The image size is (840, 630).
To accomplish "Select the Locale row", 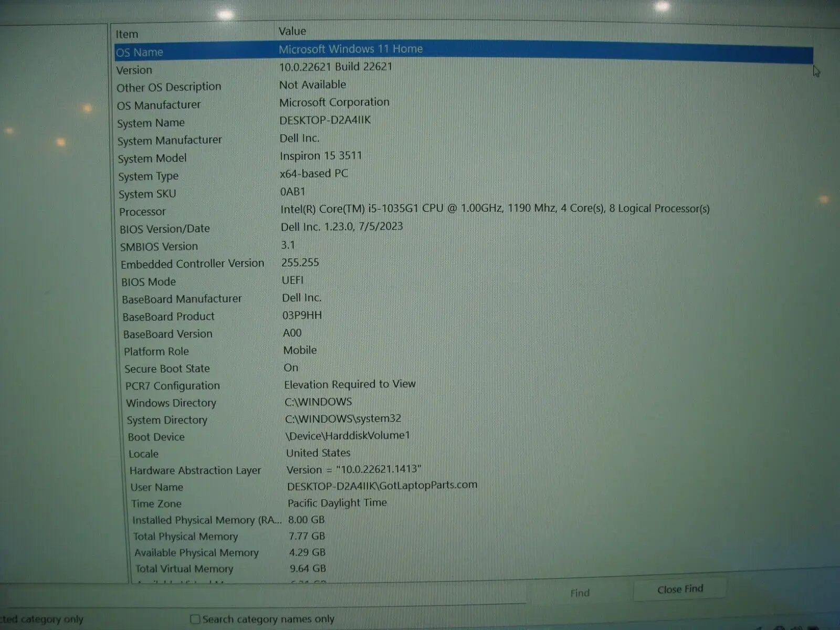I will coord(144,454).
